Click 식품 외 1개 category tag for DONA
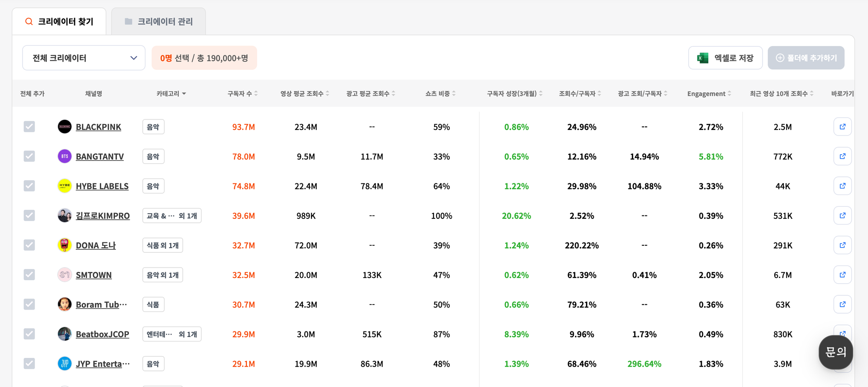The image size is (868, 387). click(163, 245)
